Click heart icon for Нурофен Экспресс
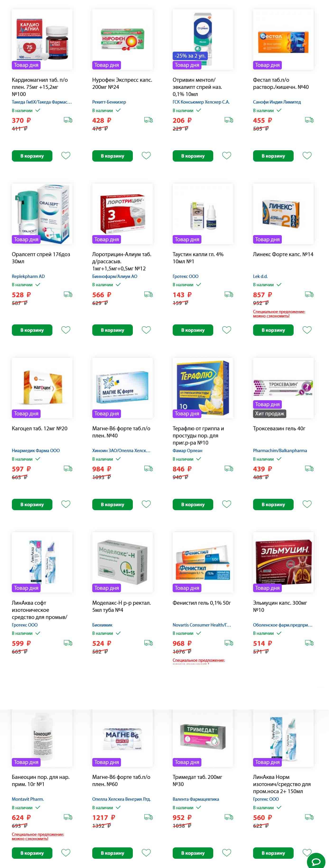The image size is (329, 868). tap(146, 156)
